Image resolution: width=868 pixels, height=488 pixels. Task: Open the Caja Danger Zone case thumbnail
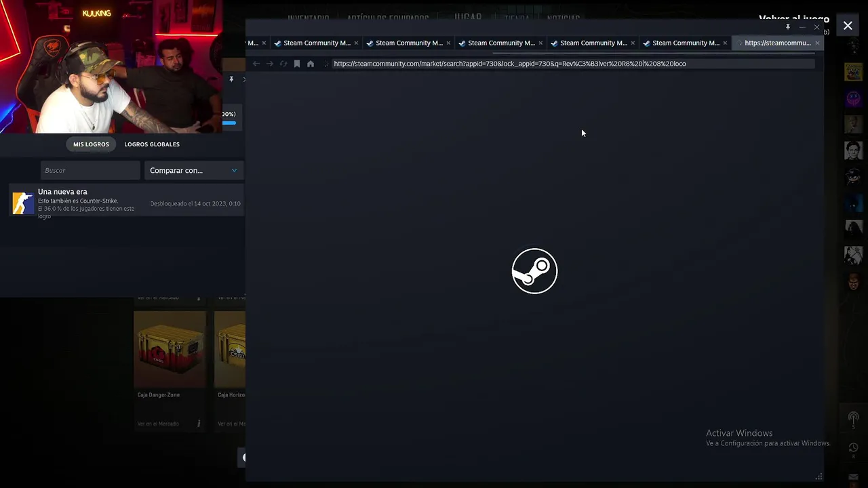(x=170, y=349)
